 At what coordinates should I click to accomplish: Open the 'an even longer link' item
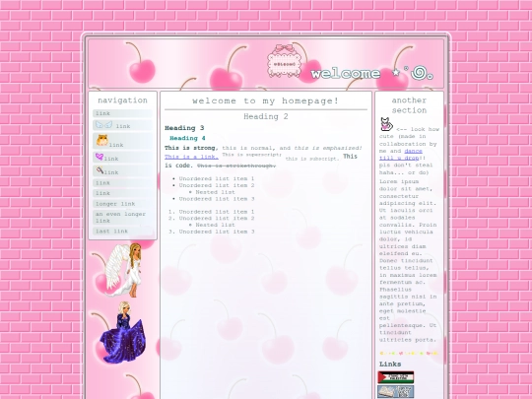pos(122,217)
